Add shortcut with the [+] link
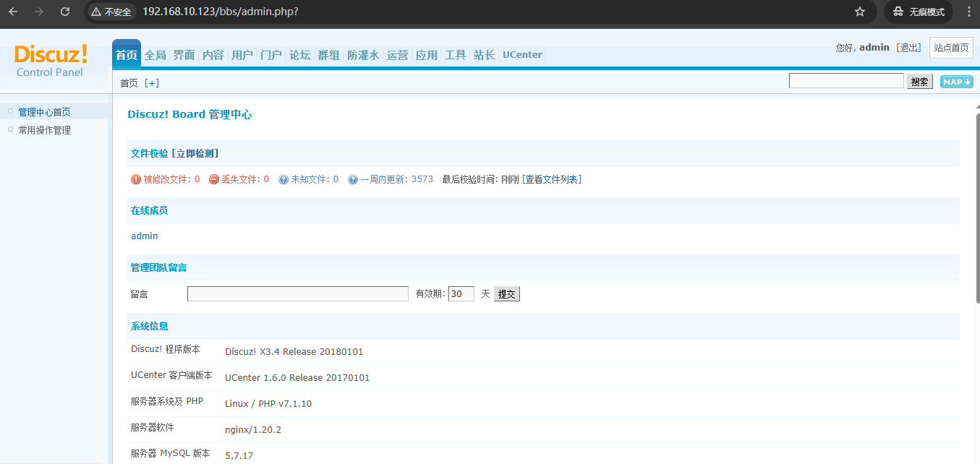 152,83
